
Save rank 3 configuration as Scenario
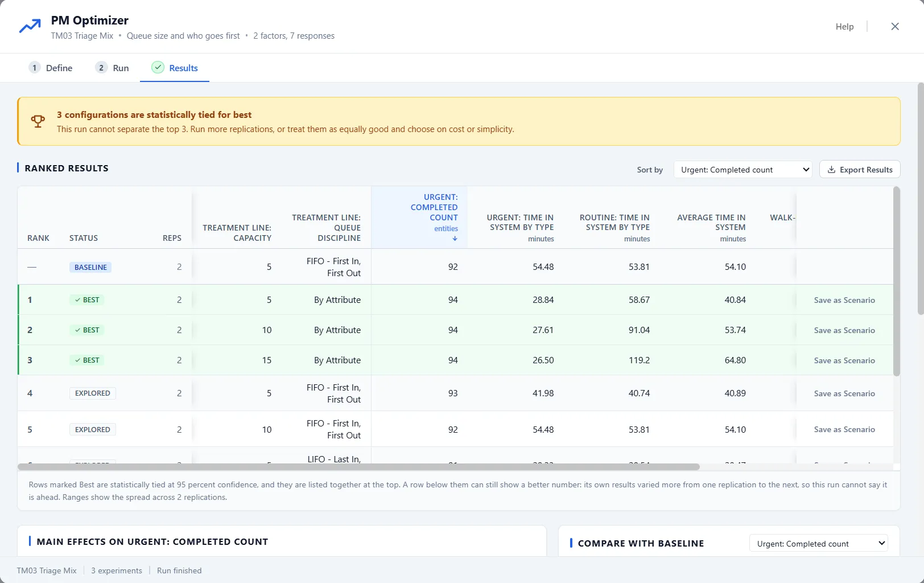click(844, 360)
